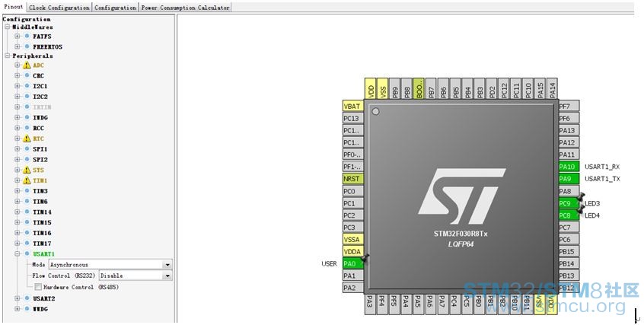Viewport: 644px width, 325px height.
Task: Collapse the MiddleWares tree section
Action: (7, 27)
